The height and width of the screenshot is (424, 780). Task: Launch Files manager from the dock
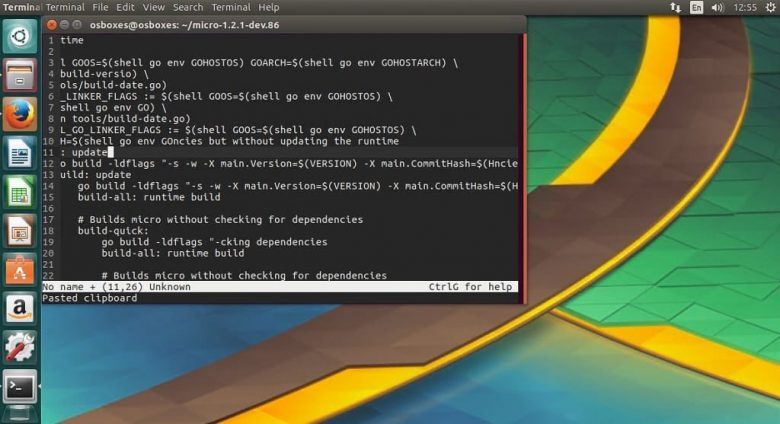(x=20, y=76)
